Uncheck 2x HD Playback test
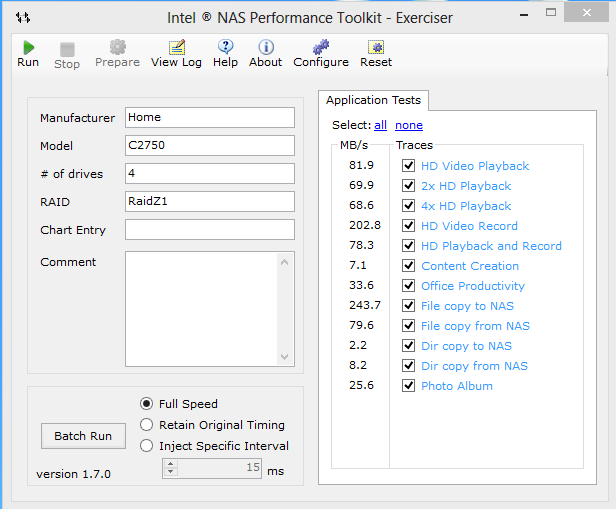Image resolution: width=616 pixels, height=509 pixels. [409, 185]
